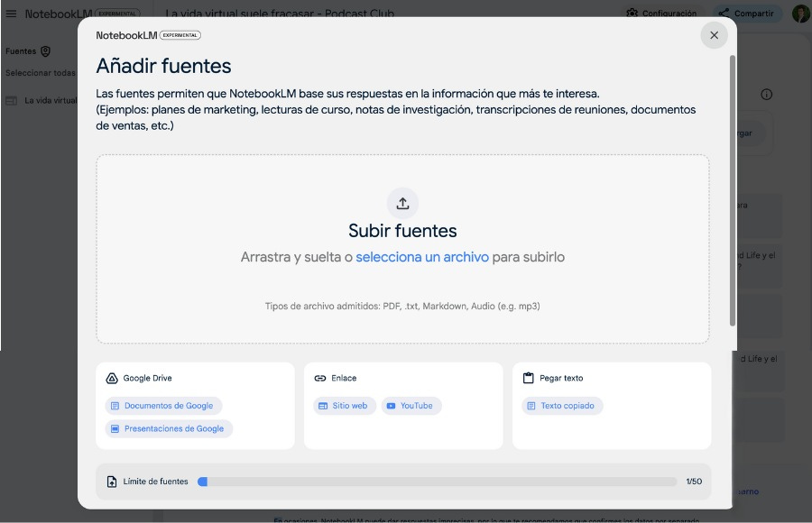Screen dimensions: 812x523
Task: Click the shield icon next to Fuentes
Action: click(46, 51)
